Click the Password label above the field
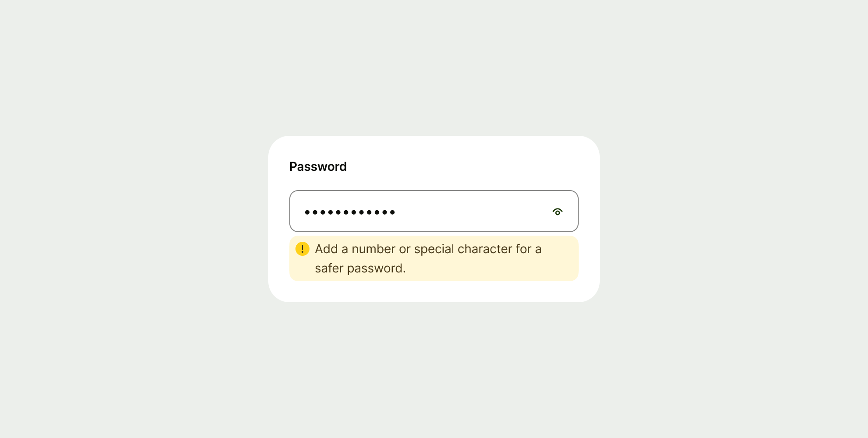The height and width of the screenshot is (438, 868). 318,166
